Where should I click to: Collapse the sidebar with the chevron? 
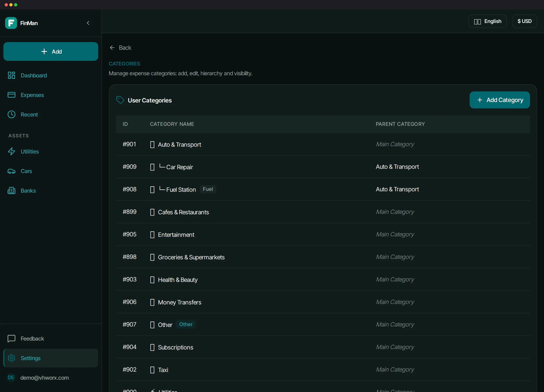[x=88, y=23]
